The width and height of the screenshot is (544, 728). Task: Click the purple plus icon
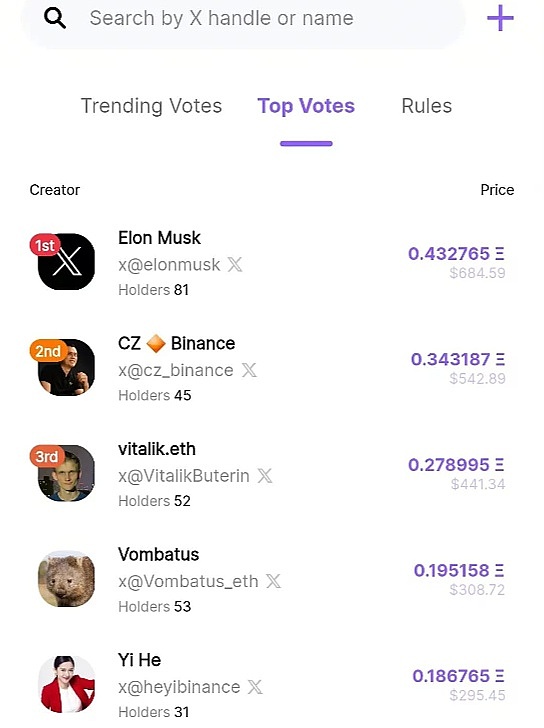[500, 18]
